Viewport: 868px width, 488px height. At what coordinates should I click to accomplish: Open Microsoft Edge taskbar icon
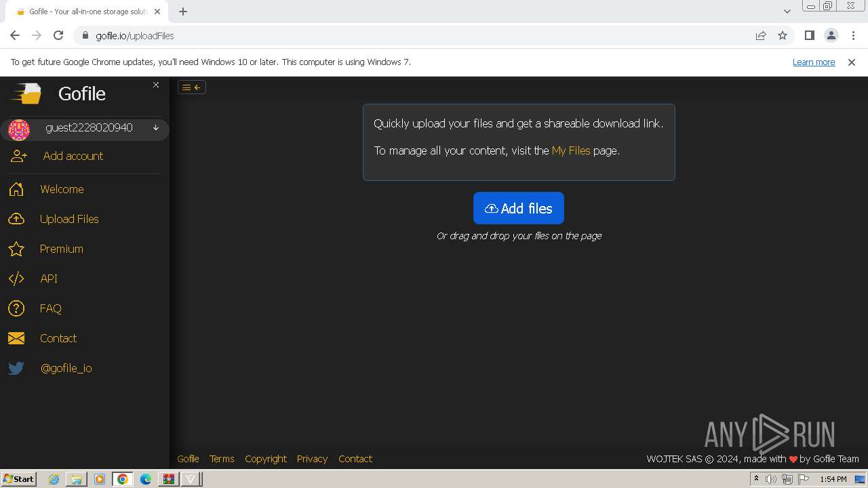point(145,479)
